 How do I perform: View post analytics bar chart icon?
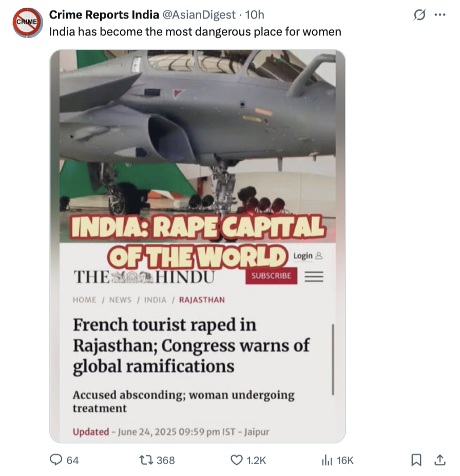327,460
